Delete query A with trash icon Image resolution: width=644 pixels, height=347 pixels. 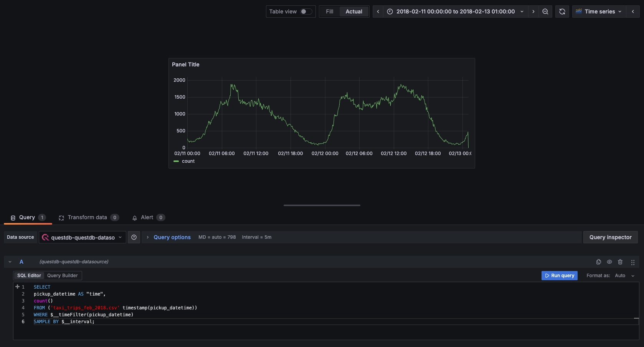(x=620, y=262)
